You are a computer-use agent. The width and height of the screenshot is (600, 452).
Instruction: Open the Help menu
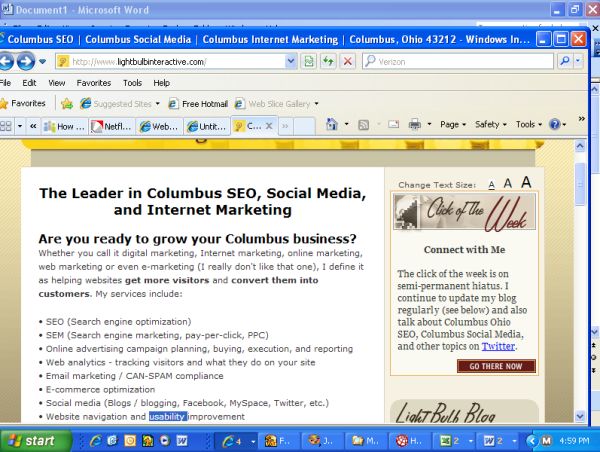coord(161,83)
